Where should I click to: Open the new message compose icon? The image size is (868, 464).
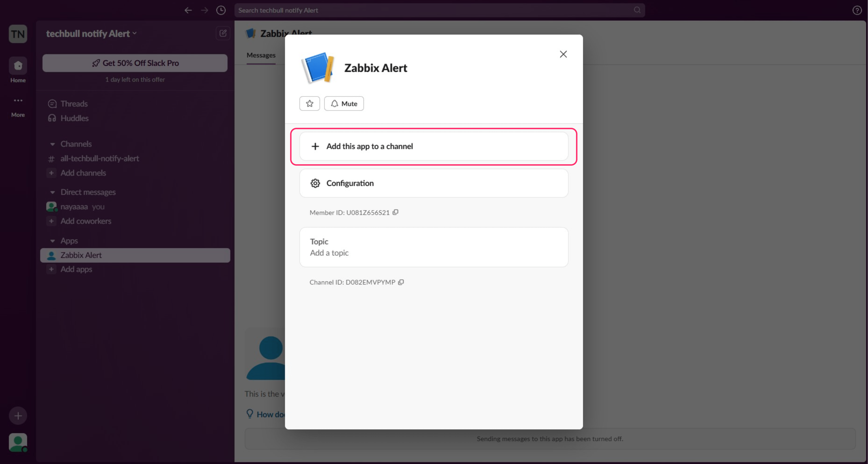tap(223, 33)
